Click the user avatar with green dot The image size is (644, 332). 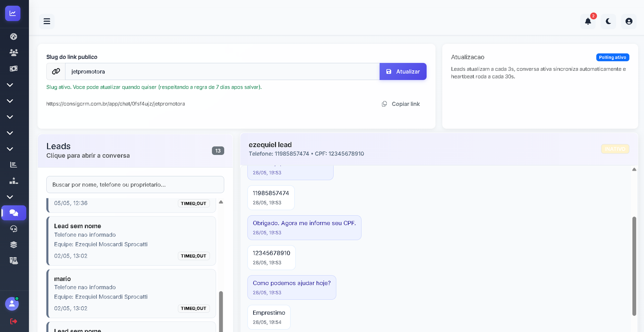tap(12, 303)
